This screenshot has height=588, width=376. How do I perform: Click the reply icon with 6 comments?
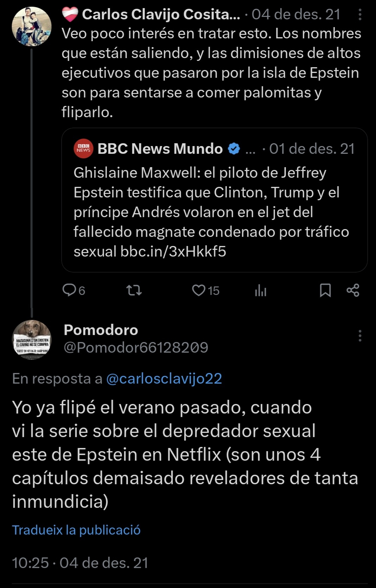point(69,290)
